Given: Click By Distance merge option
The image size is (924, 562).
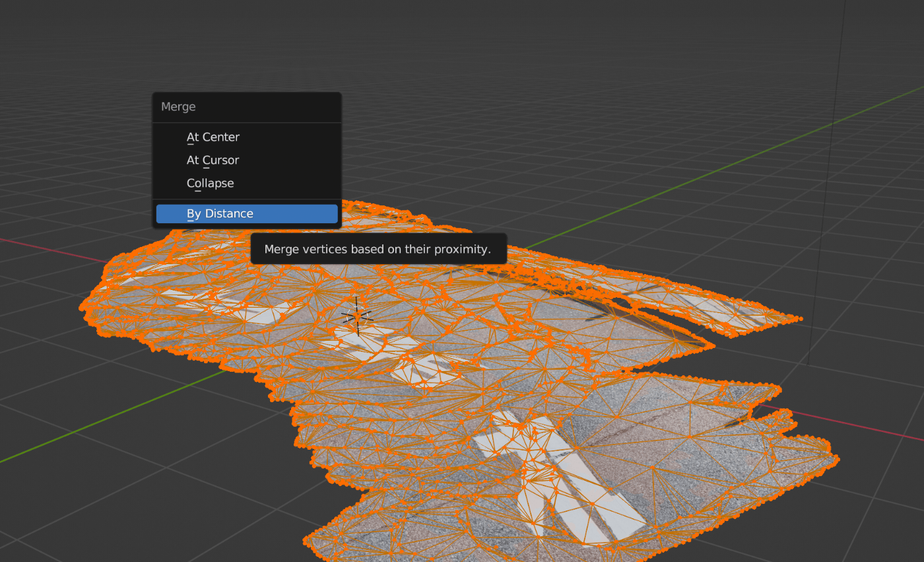Looking at the screenshot, I should 247,214.
